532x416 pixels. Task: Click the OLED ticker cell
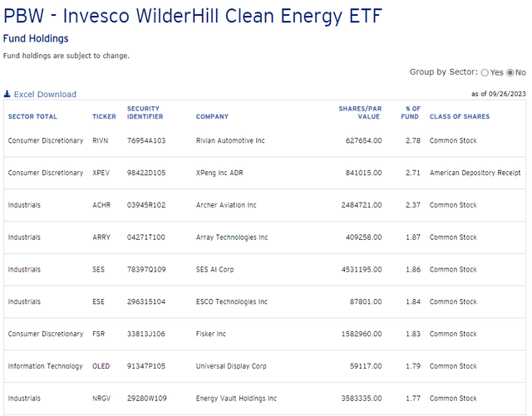tap(101, 366)
